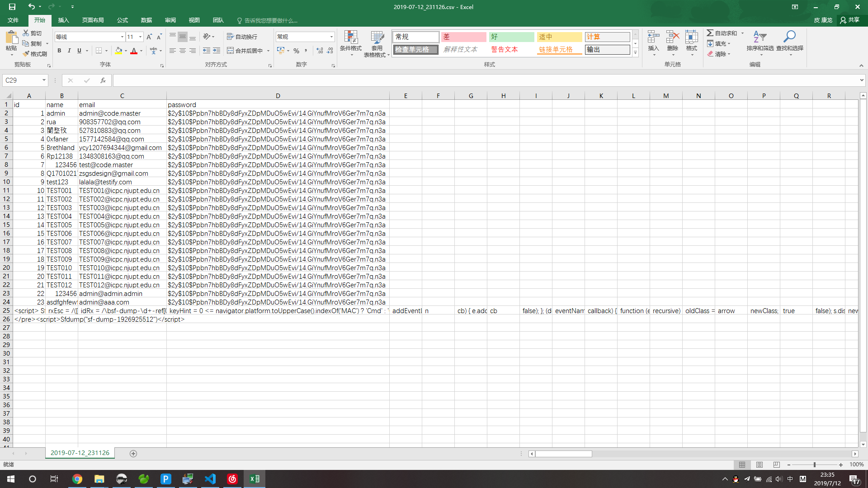Open Merge and Center dropdown arrow

268,51
